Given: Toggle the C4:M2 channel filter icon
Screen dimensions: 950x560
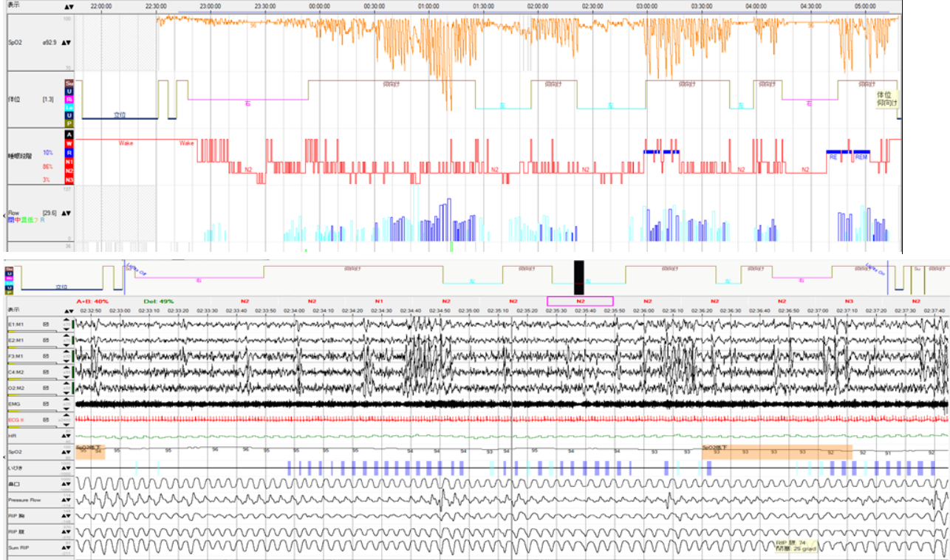Looking at the screenshot, I should click(45, 372).
